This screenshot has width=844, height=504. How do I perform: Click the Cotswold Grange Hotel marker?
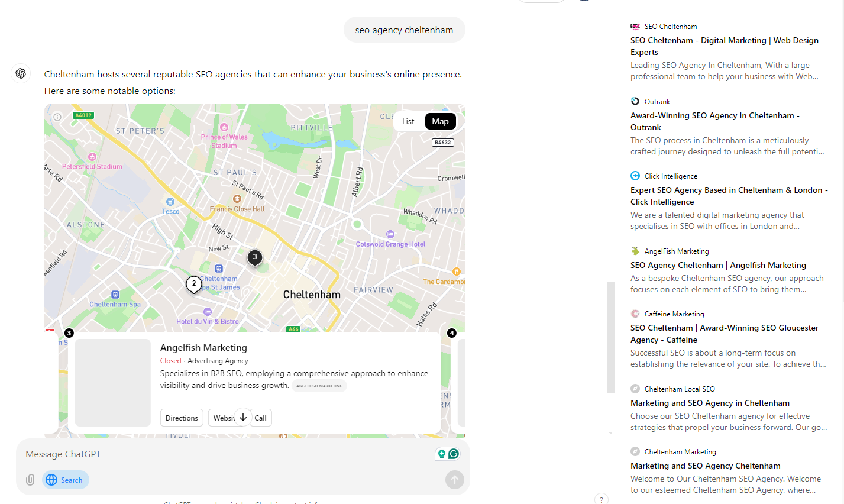[390, 234]
